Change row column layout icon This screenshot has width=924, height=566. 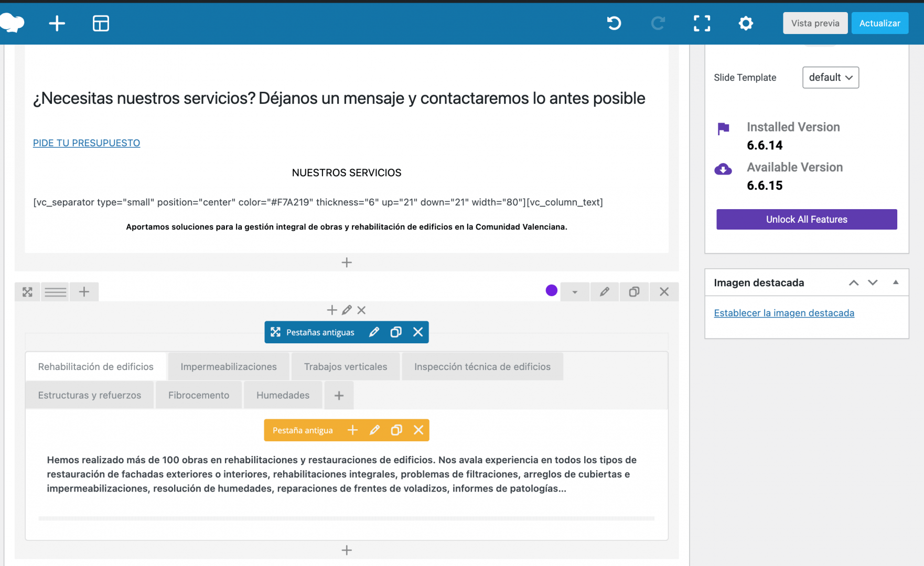coord(55,292)
